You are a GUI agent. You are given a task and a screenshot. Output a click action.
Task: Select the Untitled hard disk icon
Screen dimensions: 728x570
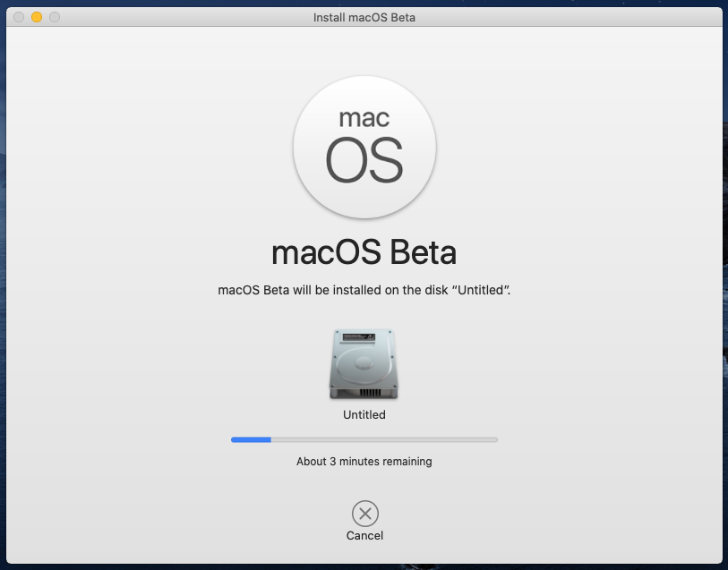coord(364,364)
